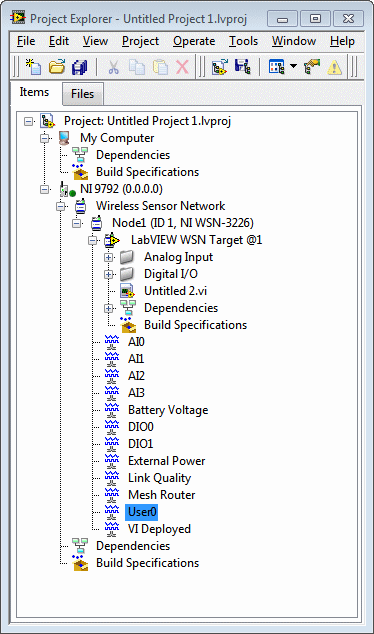Open the filter view dropdown arrow in toolbar
Viewport: 374px width, 634px height.
[294, 66]
